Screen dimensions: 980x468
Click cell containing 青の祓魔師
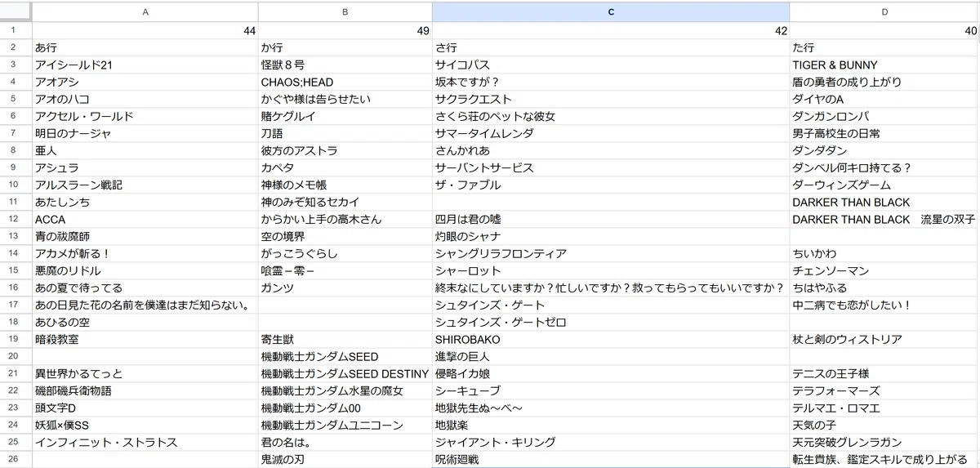pyautogui.click(x=145, y=237)
